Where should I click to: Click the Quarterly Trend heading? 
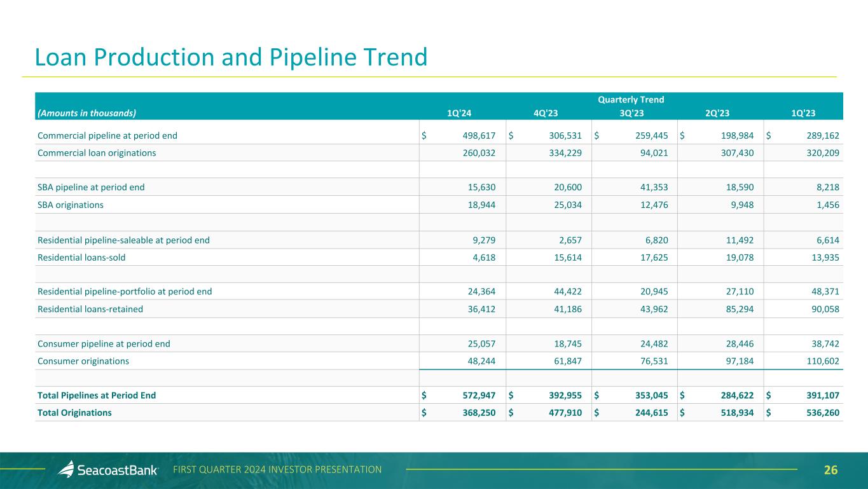[630, 100]
